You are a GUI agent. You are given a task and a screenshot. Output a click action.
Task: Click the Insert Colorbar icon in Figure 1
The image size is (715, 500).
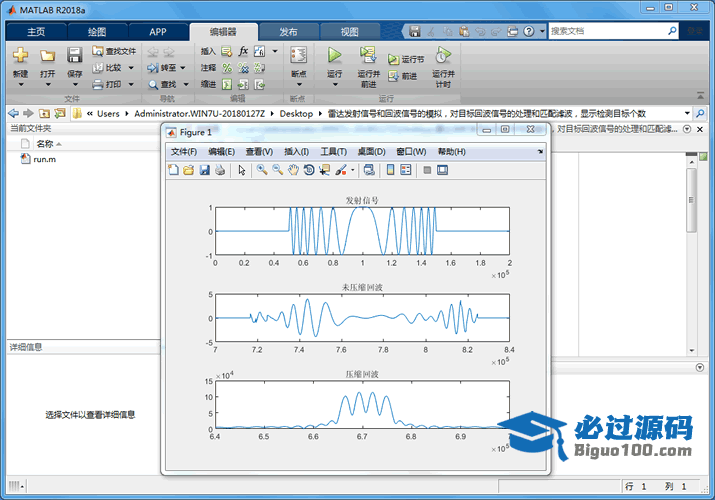point(390,170)
